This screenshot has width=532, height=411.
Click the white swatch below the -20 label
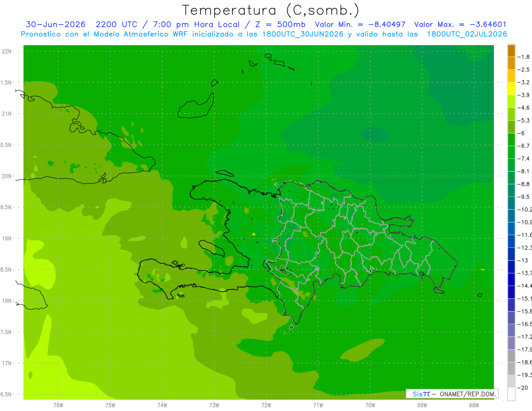coord(511,394)
